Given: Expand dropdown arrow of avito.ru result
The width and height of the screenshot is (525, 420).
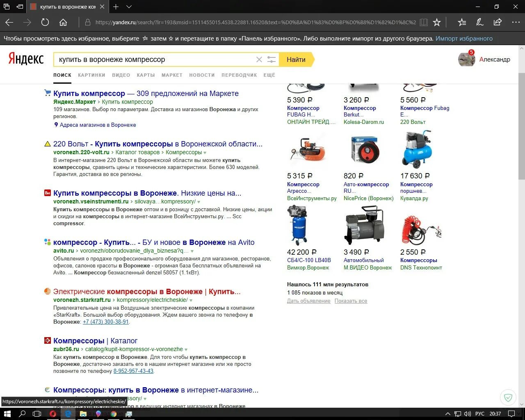Looking at the screenshot, I should [x=192, y=251].
